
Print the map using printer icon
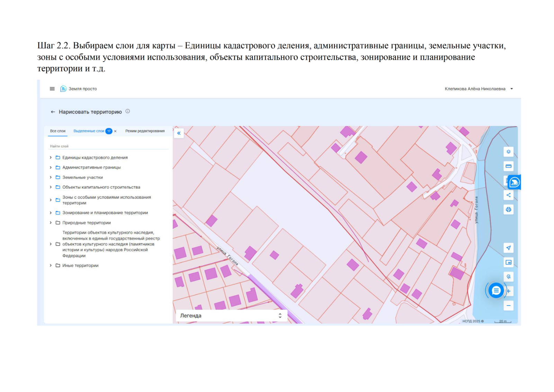click(x=508, y=210)
